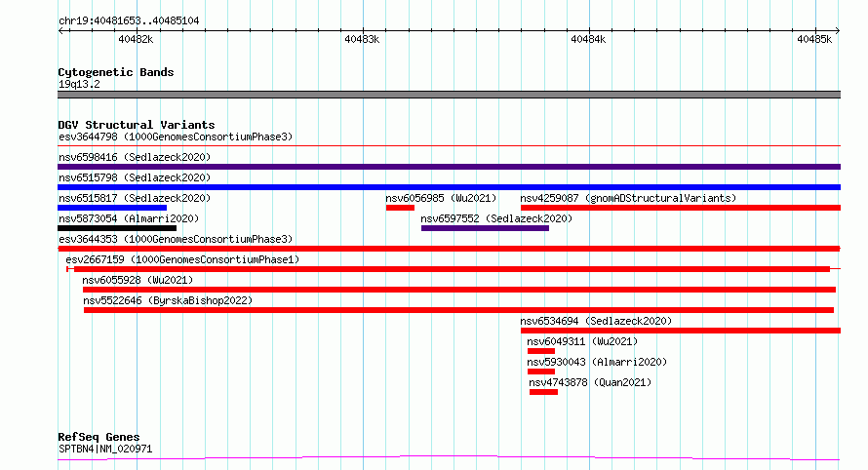
Task: Click label esv2667159 (1000GenomesConsortiumPhase1)
Action: pyautogui.click(x=182, y=259)
